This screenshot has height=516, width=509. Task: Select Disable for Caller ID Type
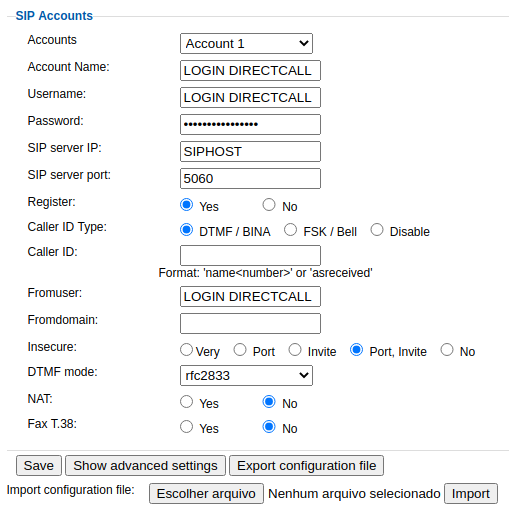click(377, 230)
